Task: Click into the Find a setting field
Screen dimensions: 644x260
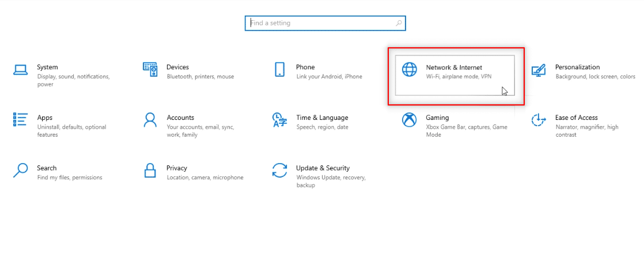Action: click(325, 24)
